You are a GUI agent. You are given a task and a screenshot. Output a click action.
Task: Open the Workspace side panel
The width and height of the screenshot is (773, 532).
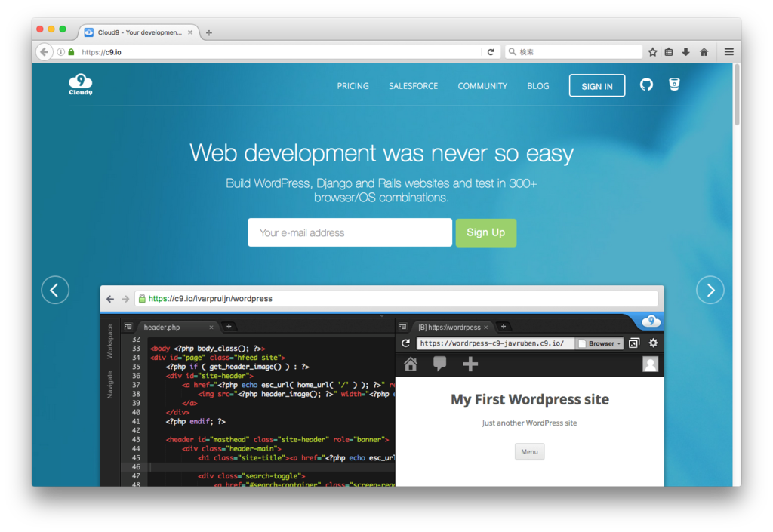109,341
